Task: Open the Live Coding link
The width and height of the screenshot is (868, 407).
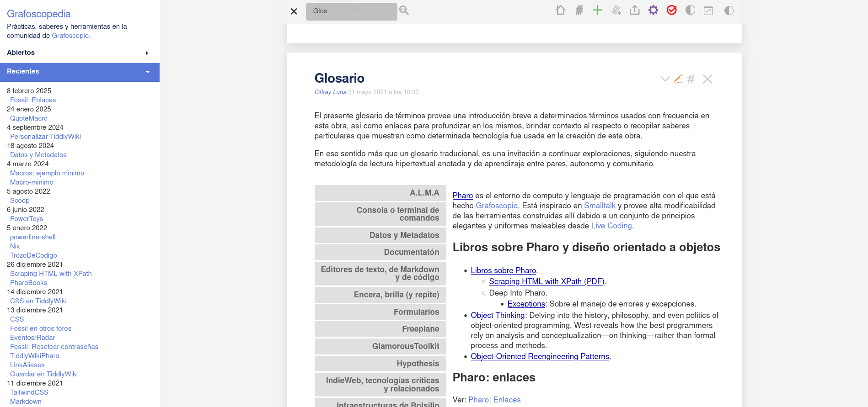Action: 611,226
